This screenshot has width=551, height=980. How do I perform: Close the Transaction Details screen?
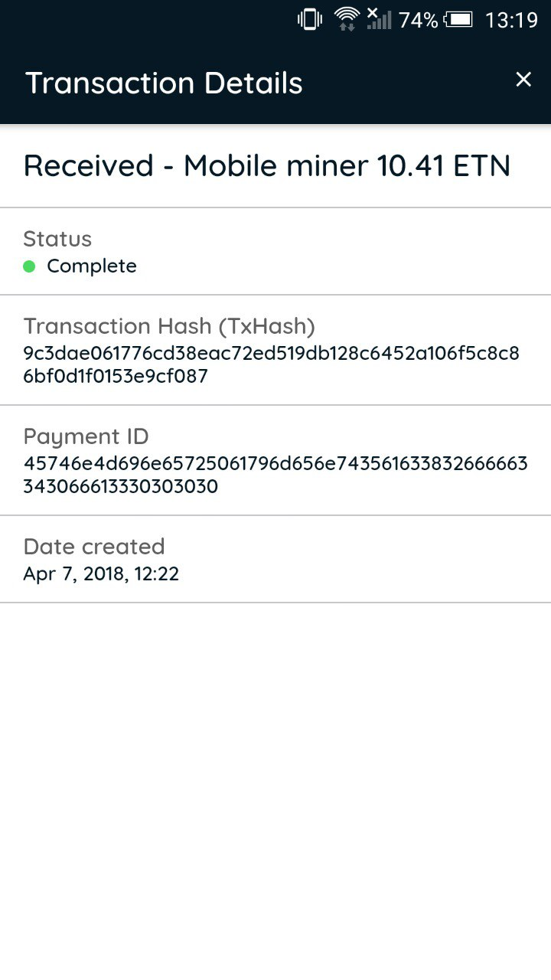(523, 80)
